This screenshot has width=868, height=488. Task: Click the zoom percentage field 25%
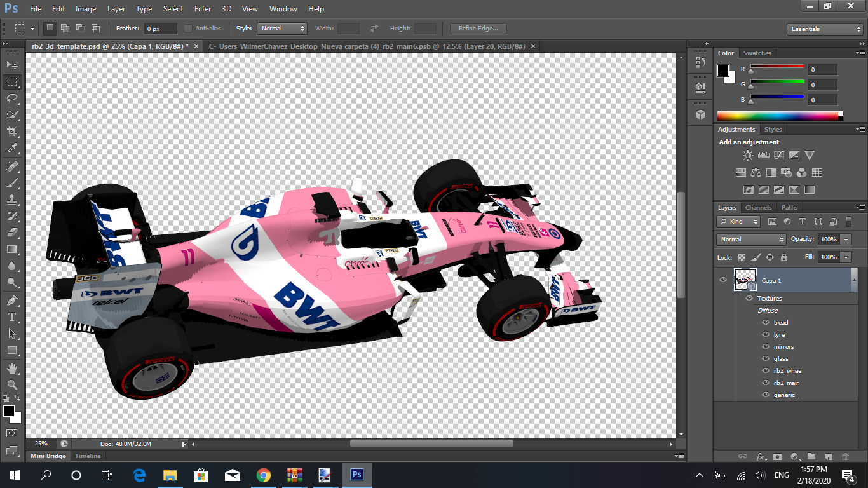(x=41, y=444)
